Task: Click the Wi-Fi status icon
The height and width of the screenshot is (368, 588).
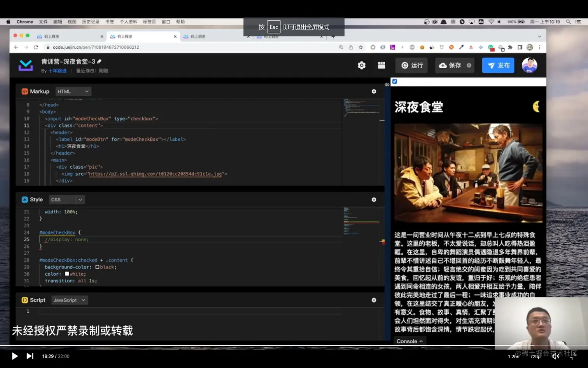Action: 491,22
